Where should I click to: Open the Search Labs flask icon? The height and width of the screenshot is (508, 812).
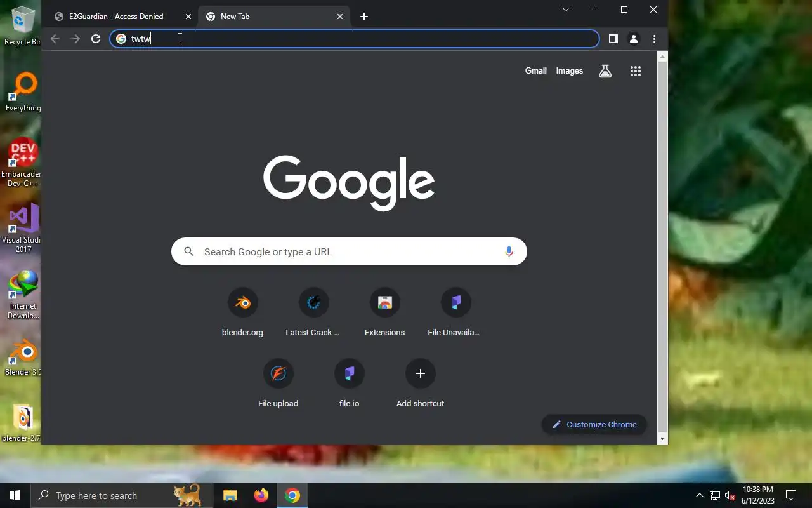coord(605,71)
